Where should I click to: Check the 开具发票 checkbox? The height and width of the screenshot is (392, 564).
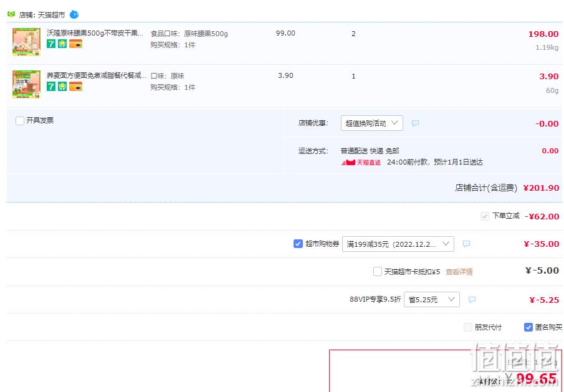20,120
